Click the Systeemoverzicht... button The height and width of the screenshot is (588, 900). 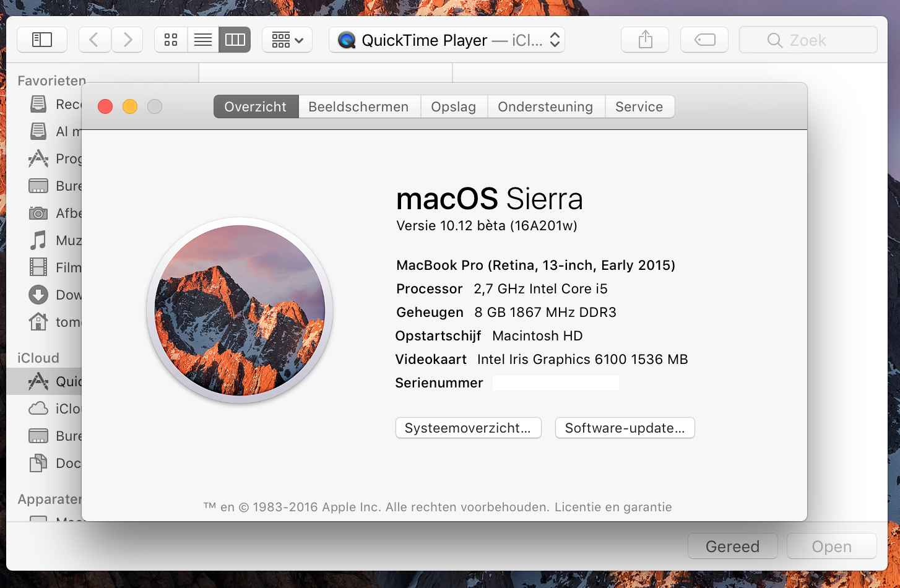point(468,428)
